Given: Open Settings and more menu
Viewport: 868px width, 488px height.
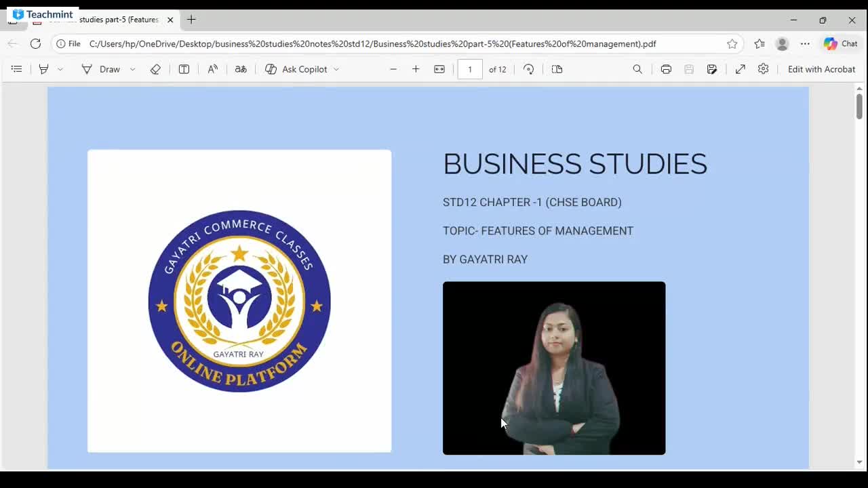Looking at the screenshot, I should (805, 43).
